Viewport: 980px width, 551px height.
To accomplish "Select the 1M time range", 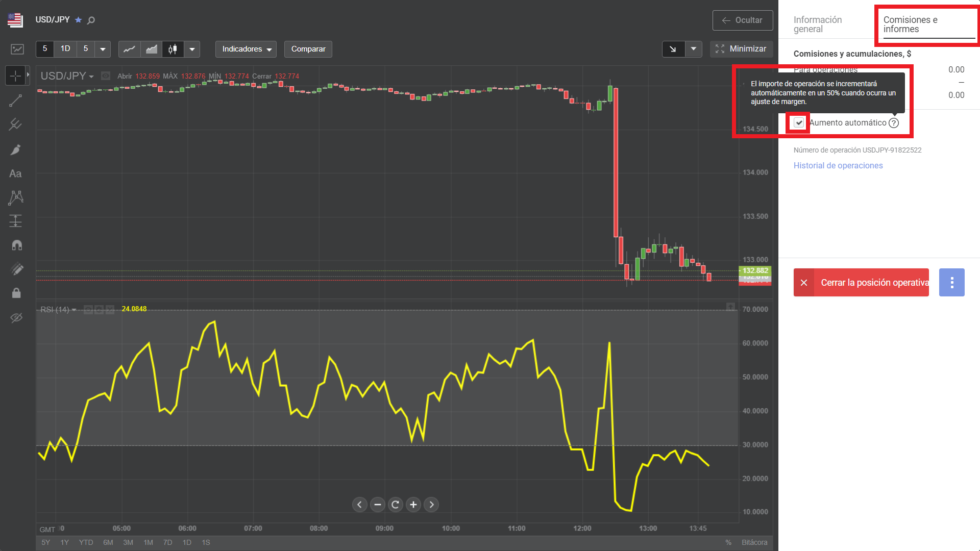I will click(148, 542).
